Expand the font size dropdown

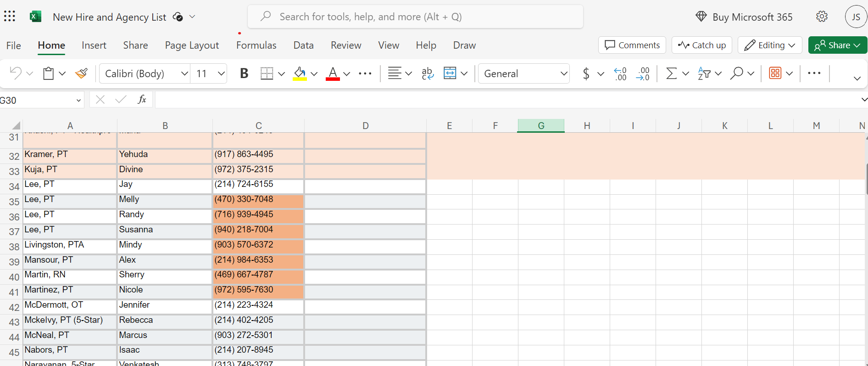pos(221,73)
